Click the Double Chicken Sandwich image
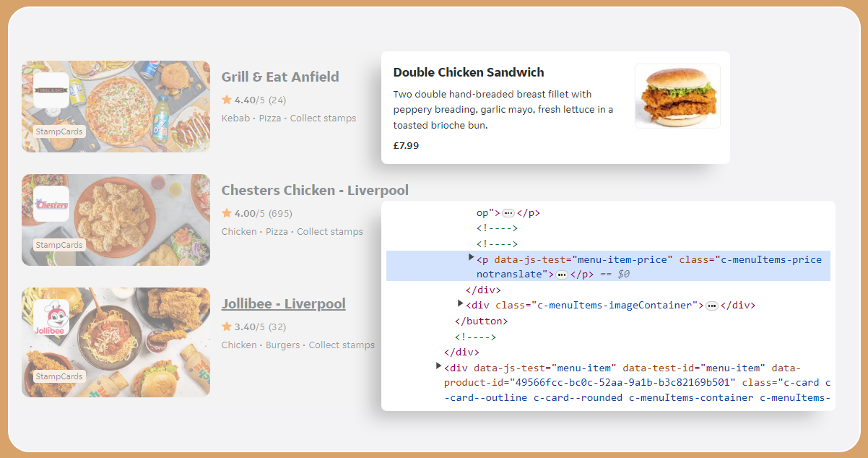Viewport: 868px width, 458px height. pyautogui.click(x=677, y=96)
